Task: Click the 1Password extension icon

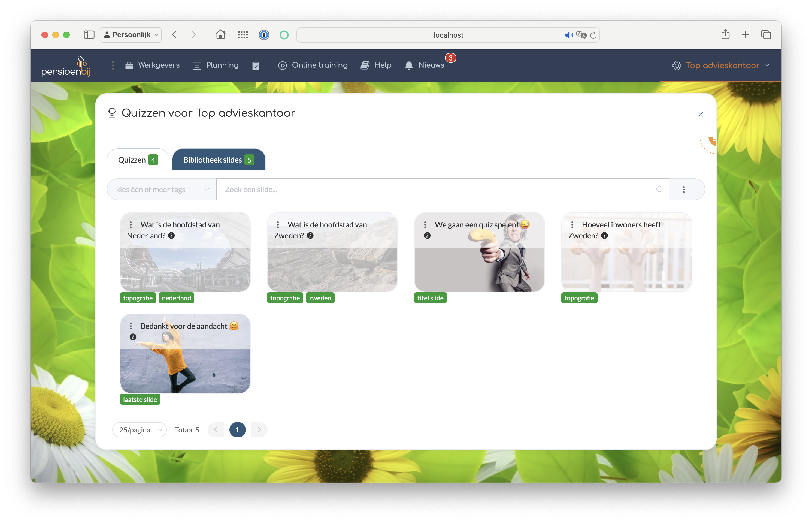Action: click(264, 35)
